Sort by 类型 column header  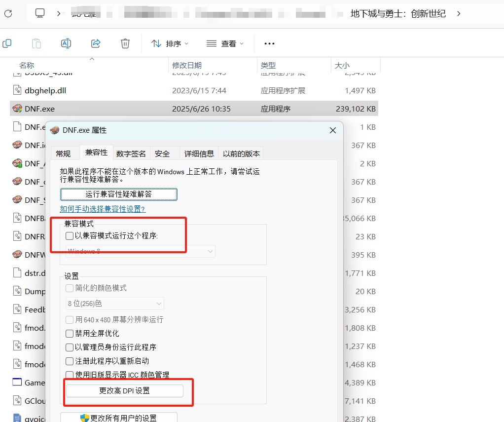point(268,65)
